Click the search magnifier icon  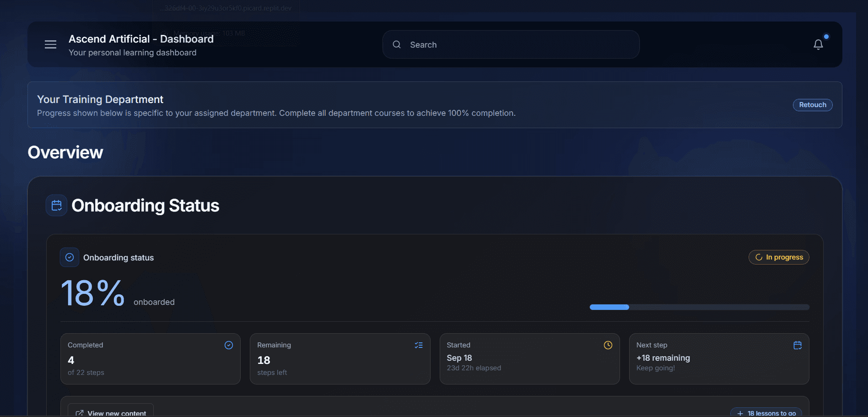click(x=397, y=44)
